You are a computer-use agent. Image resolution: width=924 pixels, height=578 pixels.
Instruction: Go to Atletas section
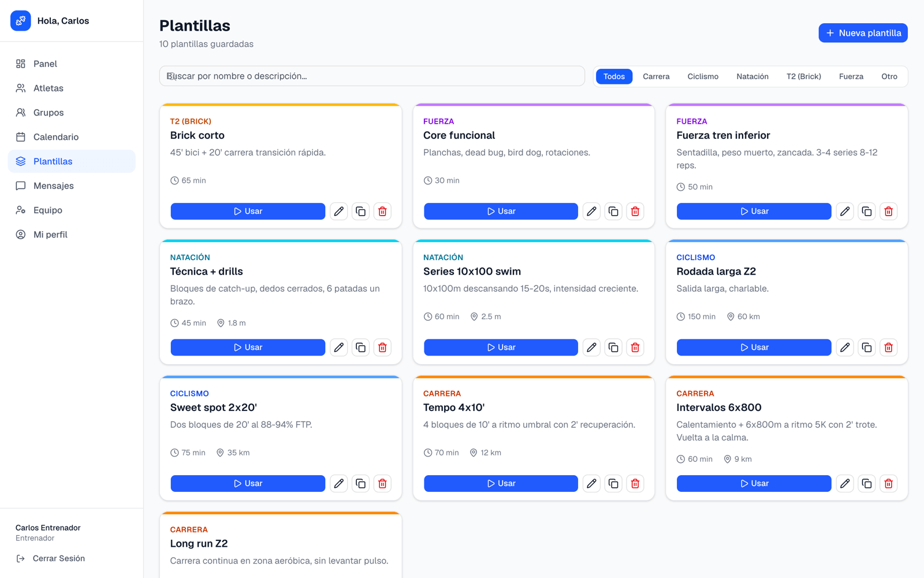72,88
